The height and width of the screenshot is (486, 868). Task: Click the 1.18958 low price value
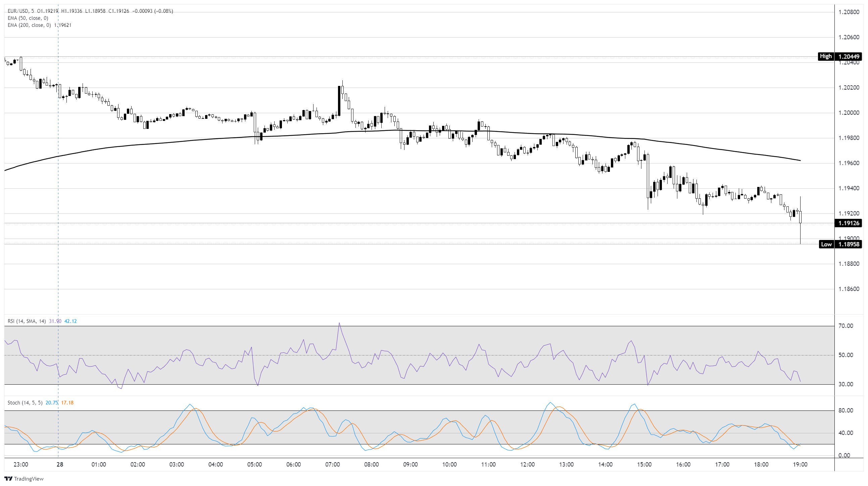[x=849, y=244]
